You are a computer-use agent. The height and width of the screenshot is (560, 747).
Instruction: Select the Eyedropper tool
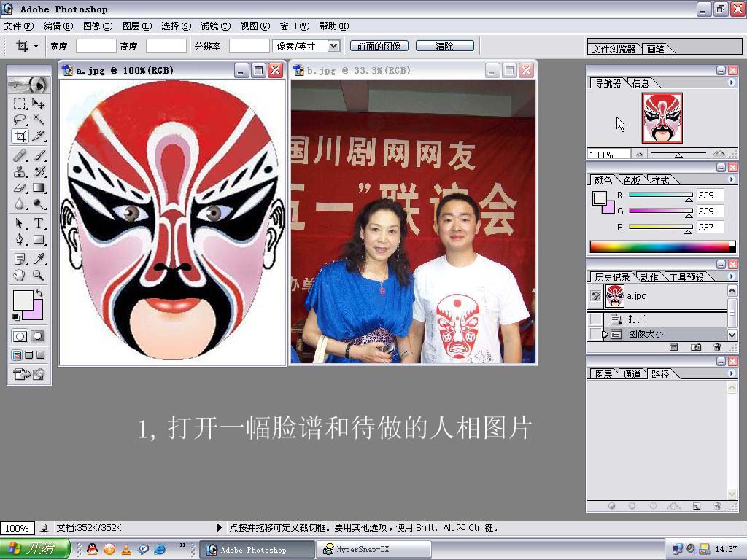(x=39, y=259)
